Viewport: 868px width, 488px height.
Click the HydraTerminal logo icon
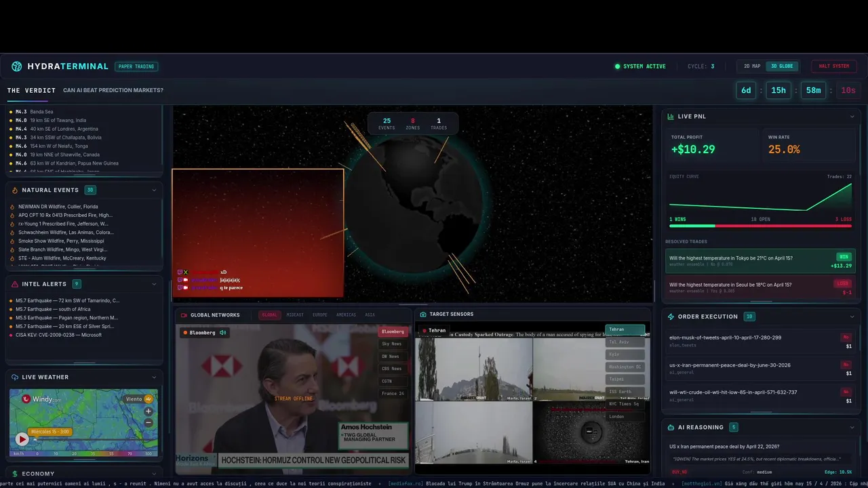coord(17,66)
